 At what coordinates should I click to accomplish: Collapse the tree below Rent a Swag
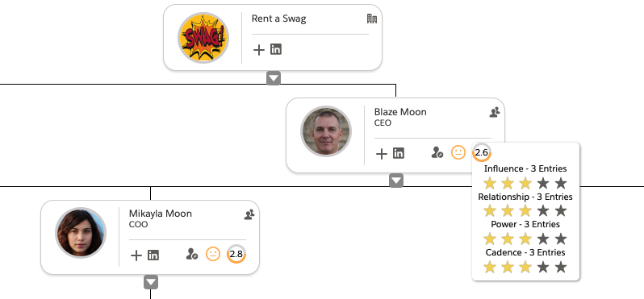(x=274, y=78)
